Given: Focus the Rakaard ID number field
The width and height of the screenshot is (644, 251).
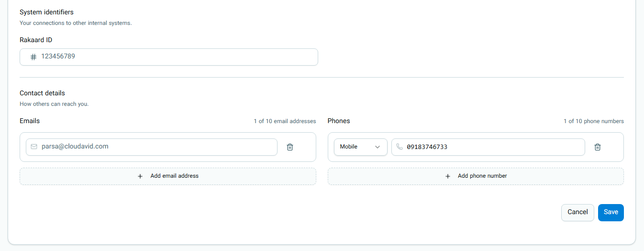Looking at the screenshot, I should (168, 57).
